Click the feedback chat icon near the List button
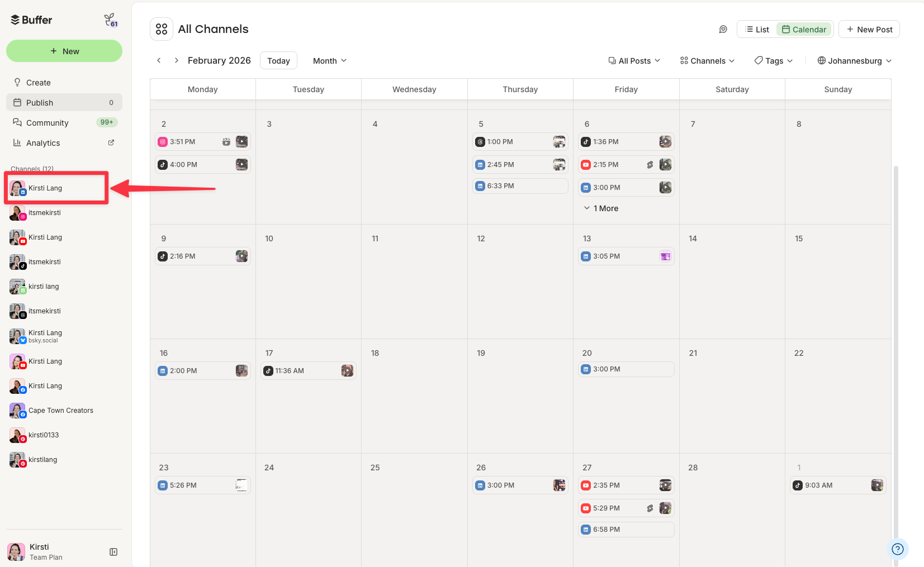The width and height of the screenshot is (924, 567). (x=723, y=28)
